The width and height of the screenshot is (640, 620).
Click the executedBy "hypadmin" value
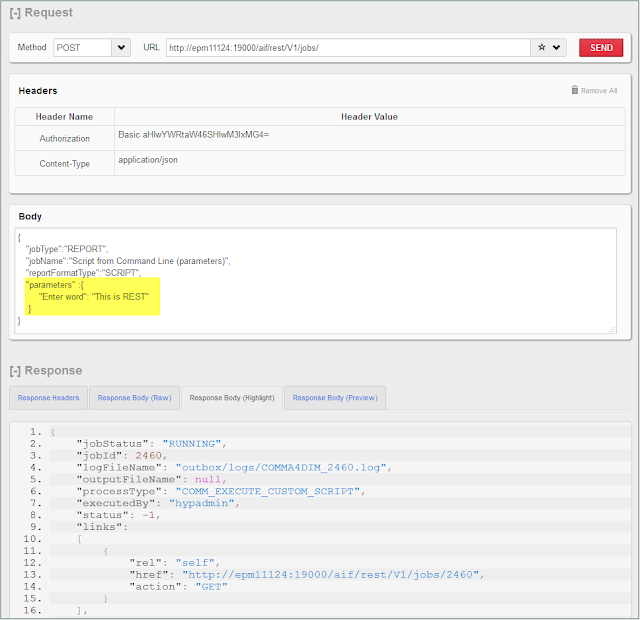202,503
